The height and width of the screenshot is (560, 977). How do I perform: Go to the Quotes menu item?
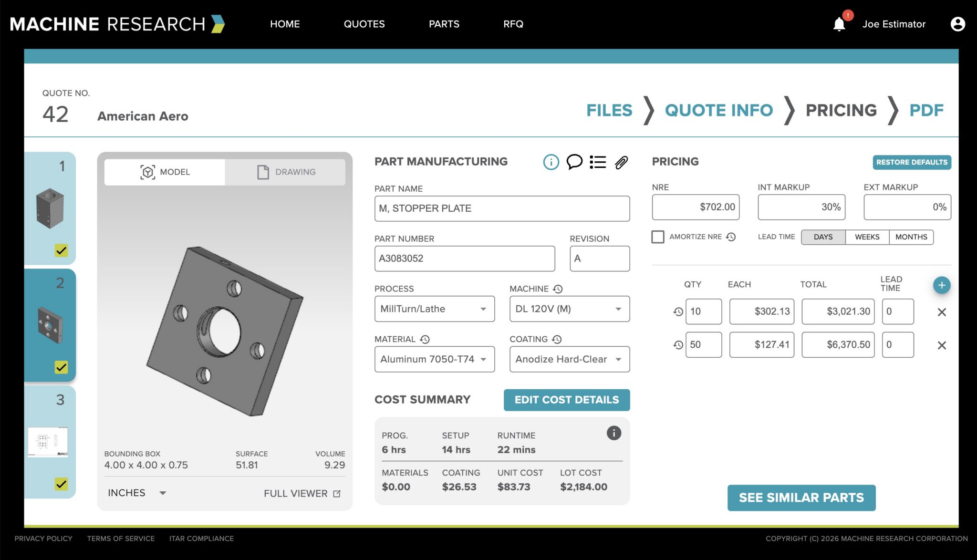(x=364, y=24)
